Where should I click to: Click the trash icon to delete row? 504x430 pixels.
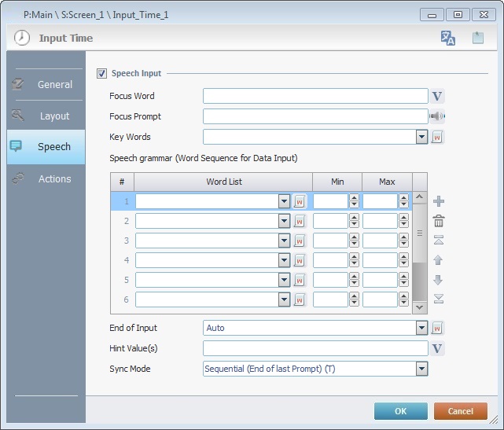coord(439,222)
